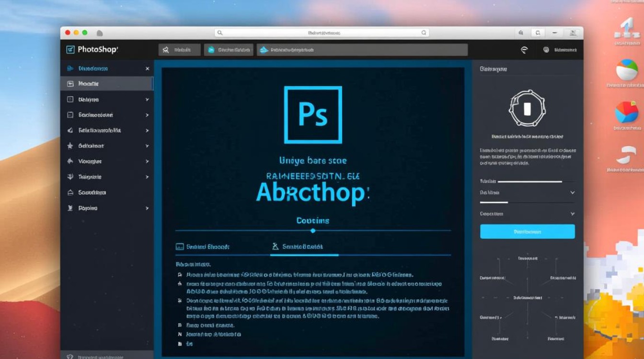Expand the last sidebar row with the figure icon

pyautogui.click(x=147, y=208)
